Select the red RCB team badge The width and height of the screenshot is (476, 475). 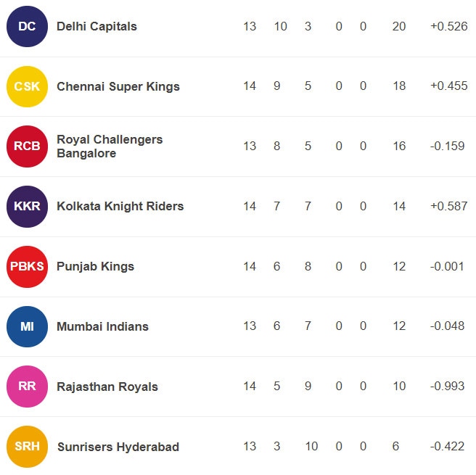click(27, 146)
